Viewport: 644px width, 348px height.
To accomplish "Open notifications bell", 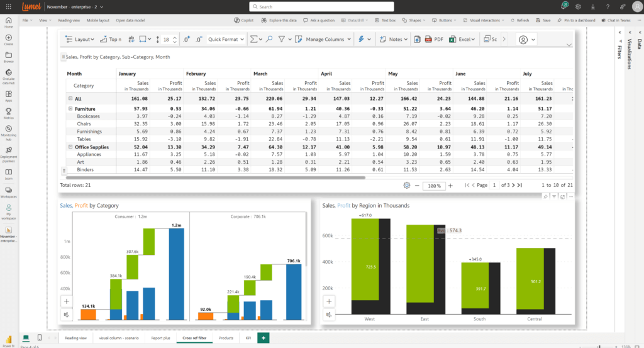I will (564, 6).
